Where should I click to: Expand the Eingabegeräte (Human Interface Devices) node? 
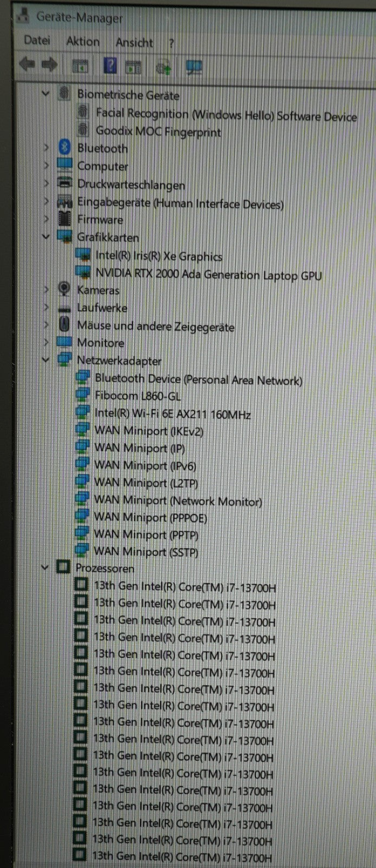point(46,202)
